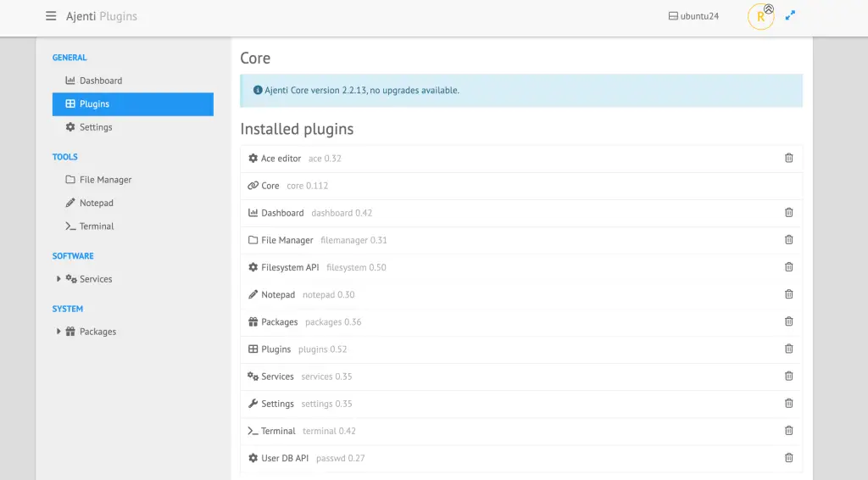Screen dimensions: 868x480
Task: Open the user avatar R menu
Action: [x=760, y=17]
